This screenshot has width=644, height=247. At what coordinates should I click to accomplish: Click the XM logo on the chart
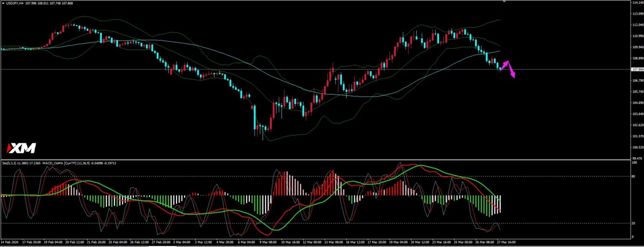[x=21, y=148]
